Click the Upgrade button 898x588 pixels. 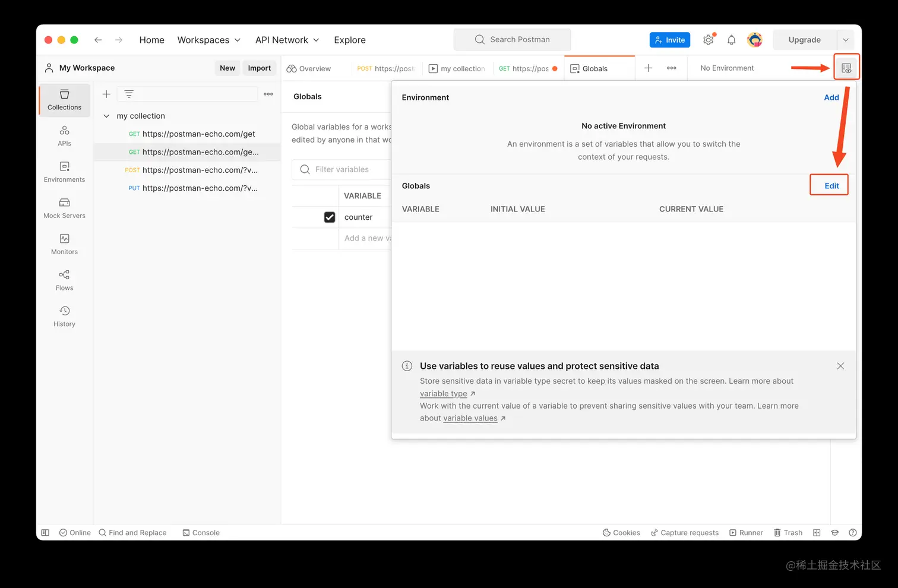point(805,40)
